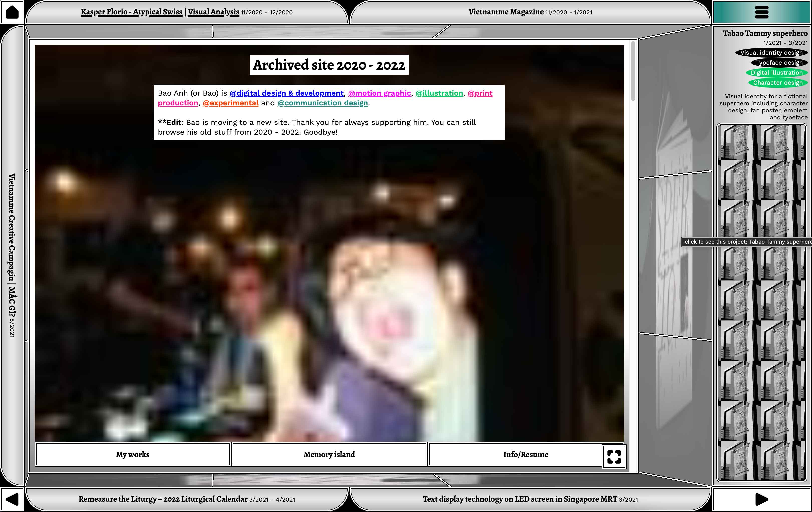Click the left arrow navigation icon
This screenshot has width=812, height=512.
(12, 499)
